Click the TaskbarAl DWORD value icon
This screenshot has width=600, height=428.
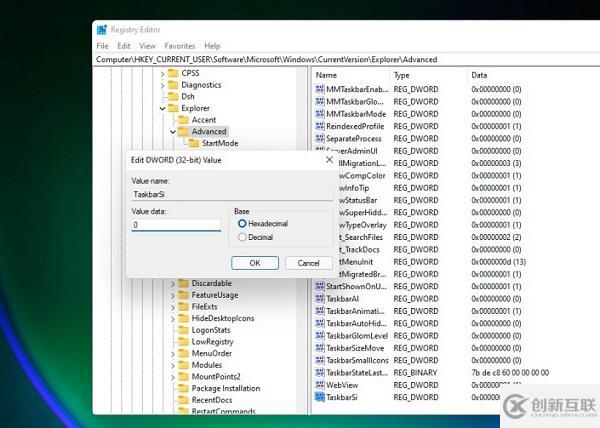320,299
